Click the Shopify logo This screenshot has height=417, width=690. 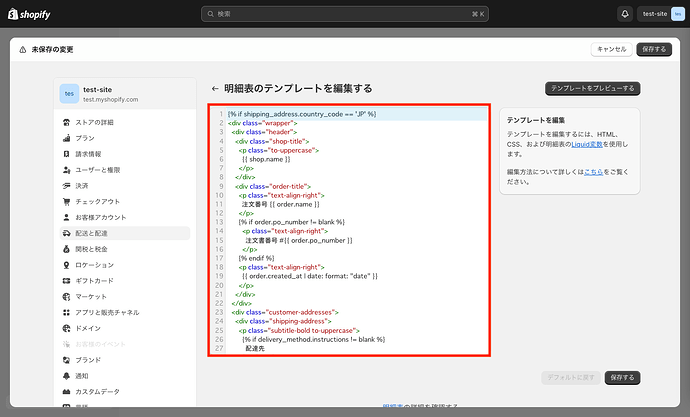click(x=29, y=14)
